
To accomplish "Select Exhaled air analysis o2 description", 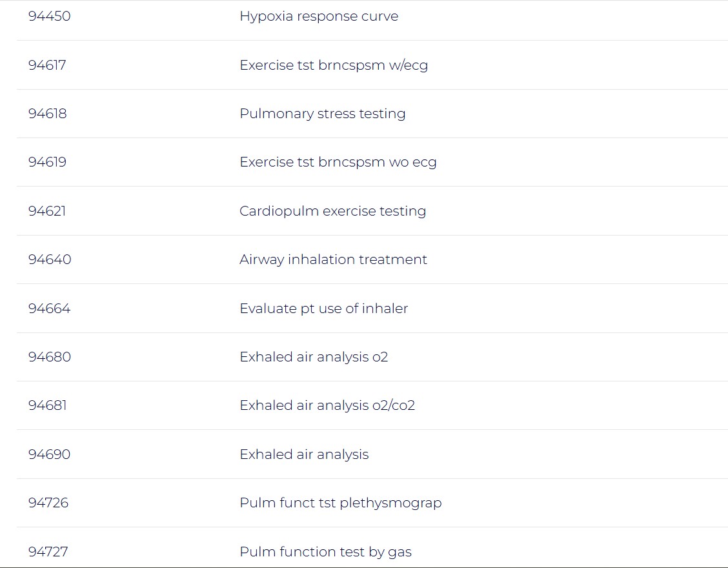I will pos(314,357).
